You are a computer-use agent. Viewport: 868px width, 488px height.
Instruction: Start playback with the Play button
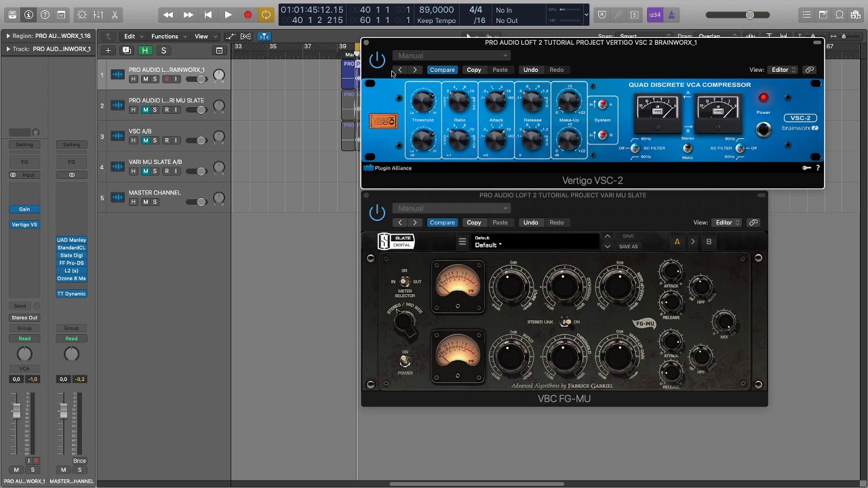(x=228, y=15)
